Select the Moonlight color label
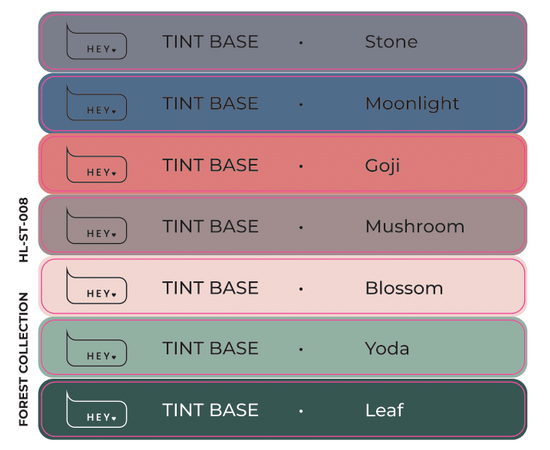 (x=412, y=104)
